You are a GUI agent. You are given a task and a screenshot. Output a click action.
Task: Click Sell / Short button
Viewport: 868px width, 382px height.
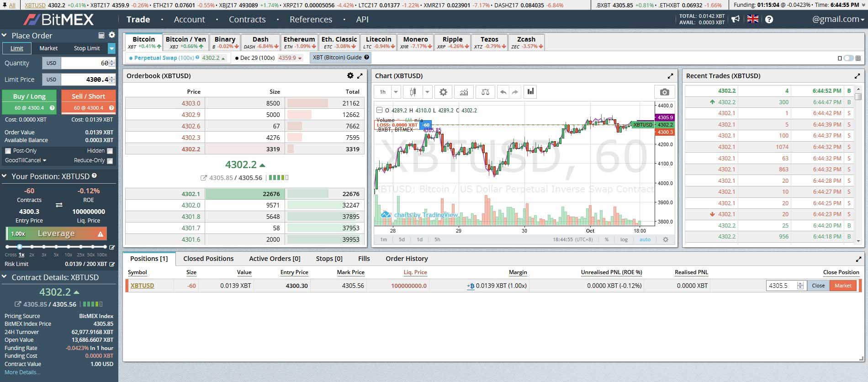click(88, 101)
